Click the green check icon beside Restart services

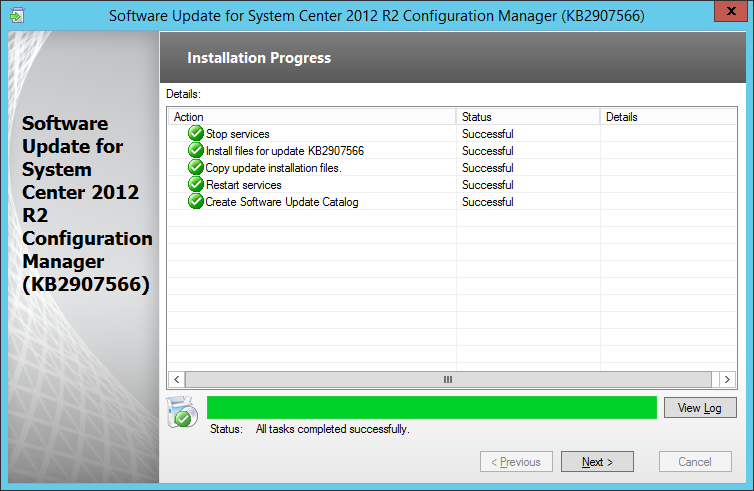(x=196, y=184)
